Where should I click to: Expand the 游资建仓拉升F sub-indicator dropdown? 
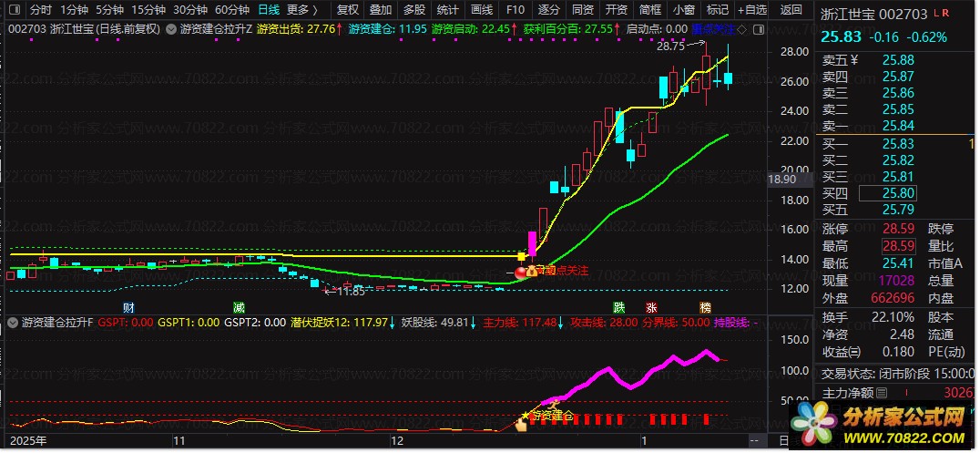[13, 323]
